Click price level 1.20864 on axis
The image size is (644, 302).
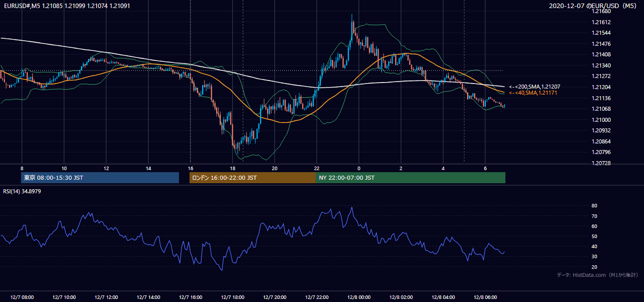coord(602,141)
